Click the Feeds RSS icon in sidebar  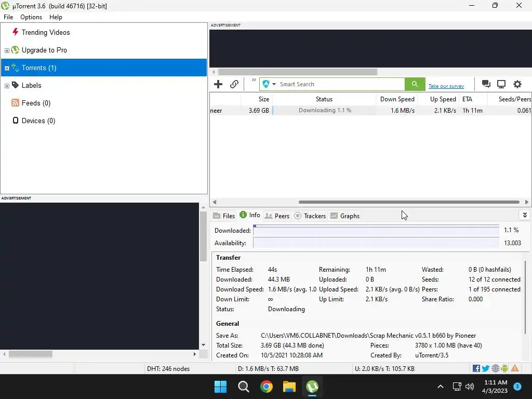pyautogui.click(x=15, y=103)
